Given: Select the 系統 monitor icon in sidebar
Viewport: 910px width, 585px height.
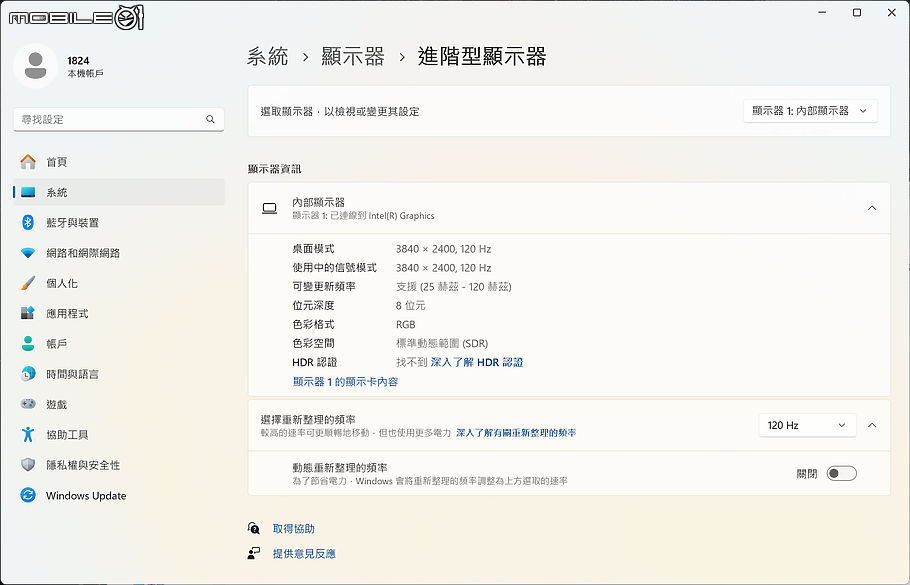Looking at the screenshot, I should [x=28, y=192].
